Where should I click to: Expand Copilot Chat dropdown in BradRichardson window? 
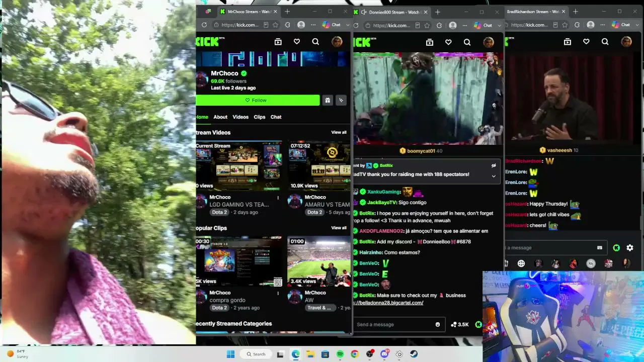[x=636, y=25]
